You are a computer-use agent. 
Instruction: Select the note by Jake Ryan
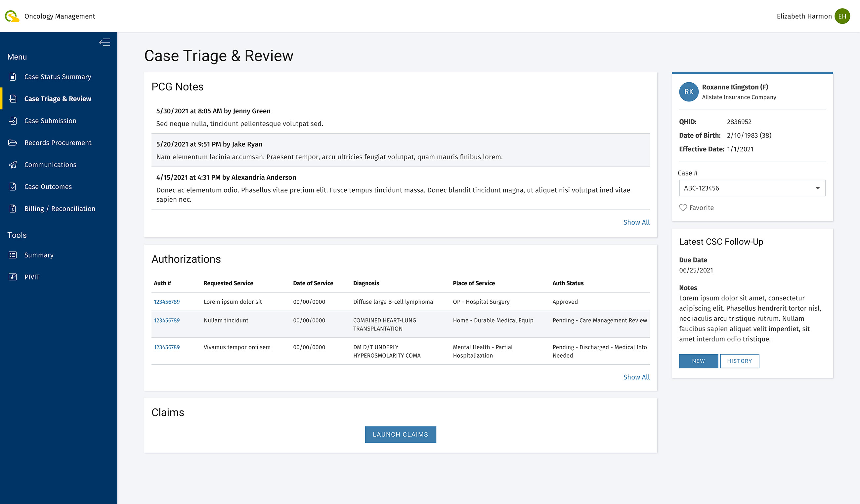tap(401, 150)
